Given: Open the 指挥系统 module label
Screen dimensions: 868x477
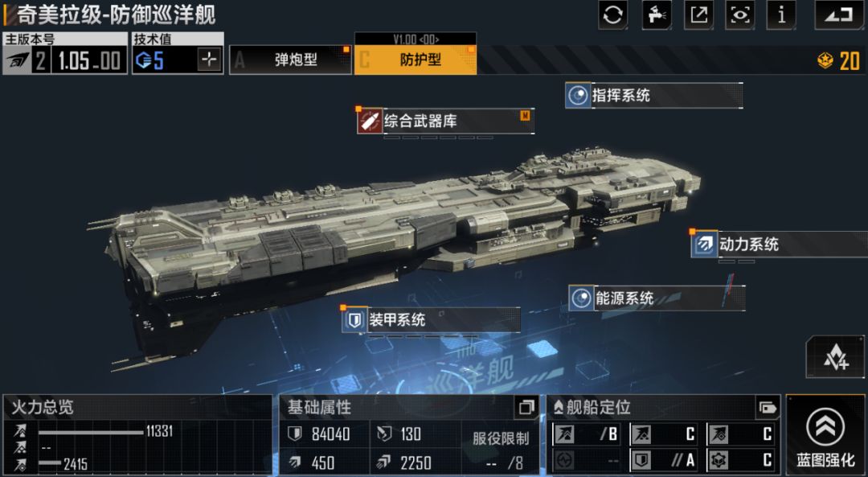Looking at the screenshot, I should click(653, 95).
